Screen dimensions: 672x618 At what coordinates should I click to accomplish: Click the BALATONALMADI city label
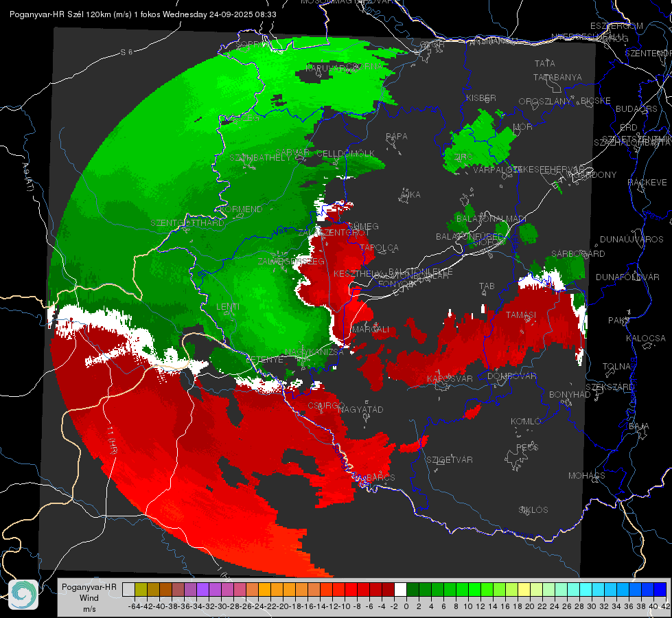coord(491,219)
